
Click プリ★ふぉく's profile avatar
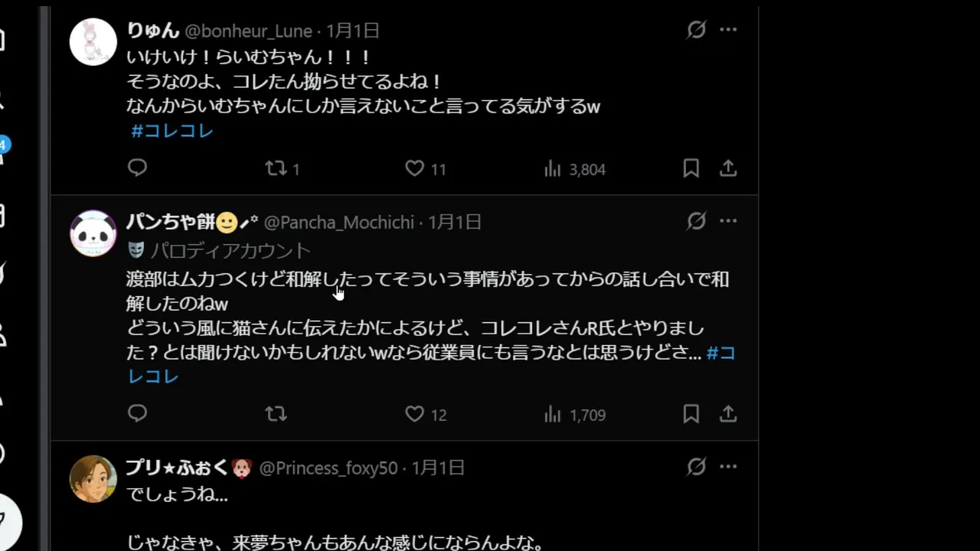pyautogui.click(x=93, y=479)
